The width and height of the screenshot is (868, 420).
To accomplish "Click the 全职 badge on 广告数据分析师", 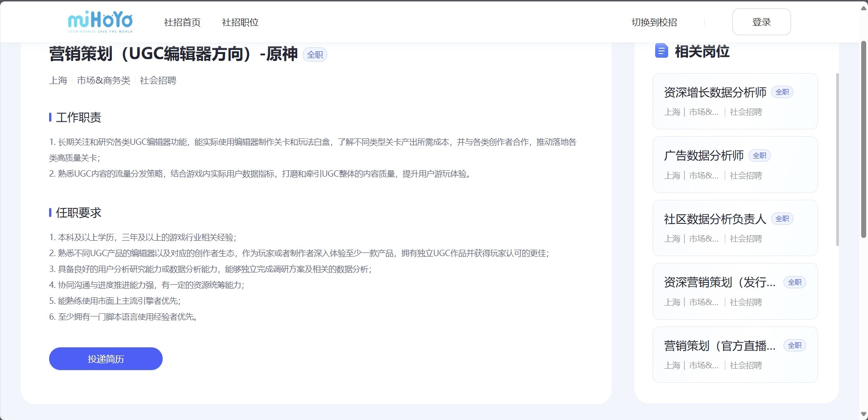I will [x=759, y=156].
